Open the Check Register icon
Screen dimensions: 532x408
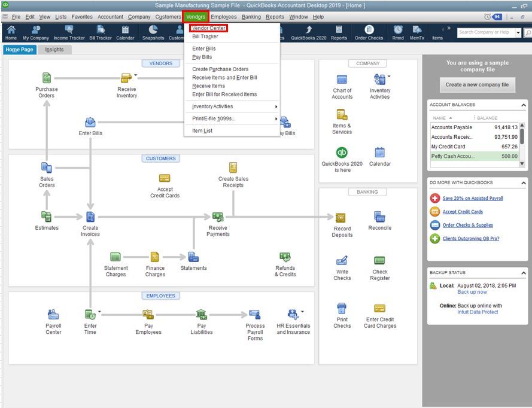[x=379, y=260]
